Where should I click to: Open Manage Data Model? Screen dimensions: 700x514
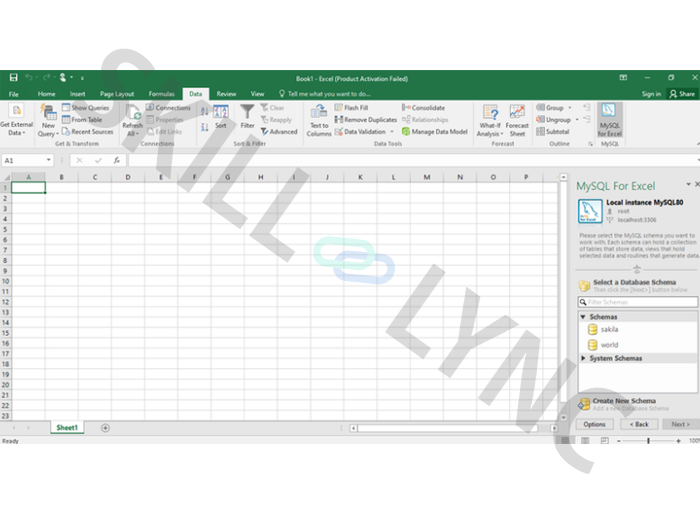tap(434, 132)
